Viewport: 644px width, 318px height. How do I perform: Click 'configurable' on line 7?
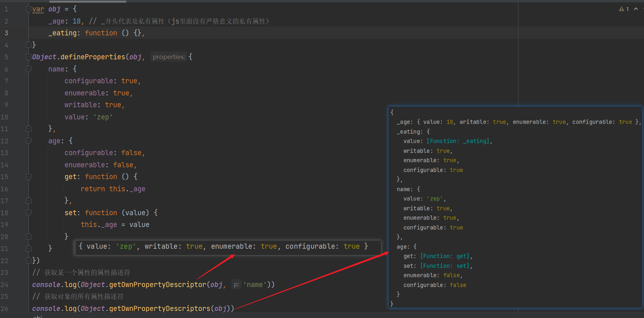coord(89,81)
